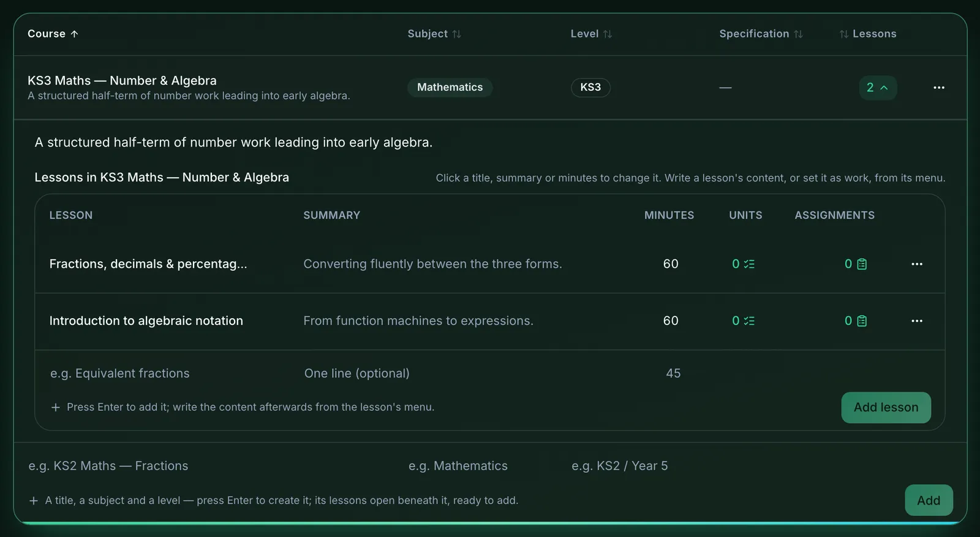Open options menu for algebraic notation lesson
This screenshot has width=980, height=537.
(x=916, y=321)
